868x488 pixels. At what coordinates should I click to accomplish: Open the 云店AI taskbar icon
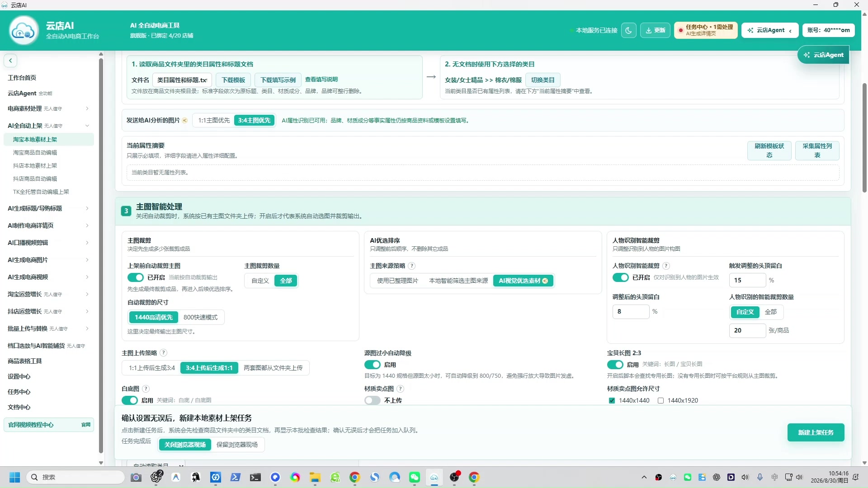point(434,477)
